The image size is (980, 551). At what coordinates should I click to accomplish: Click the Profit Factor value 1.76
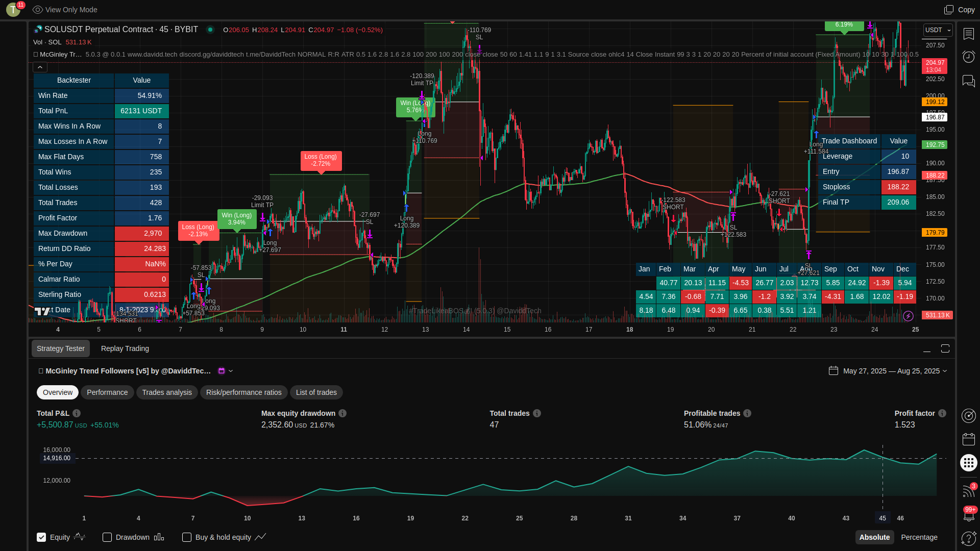tap(142, 218)
